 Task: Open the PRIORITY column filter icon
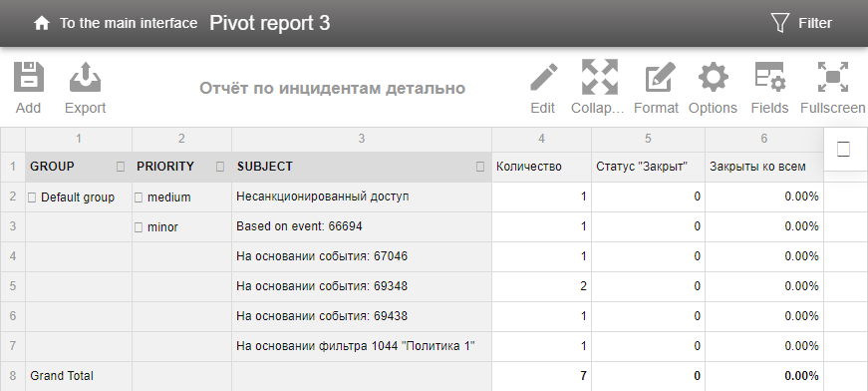point(220,167)
